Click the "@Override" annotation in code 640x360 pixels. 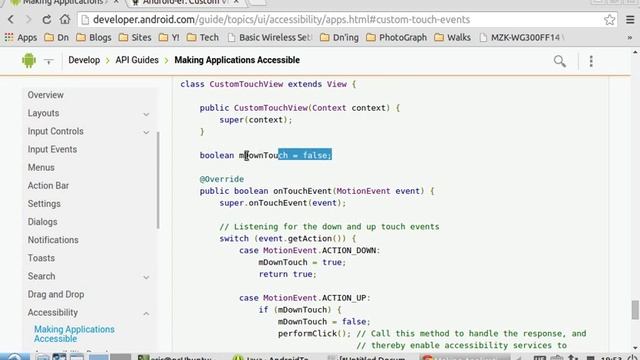[222, 179]
